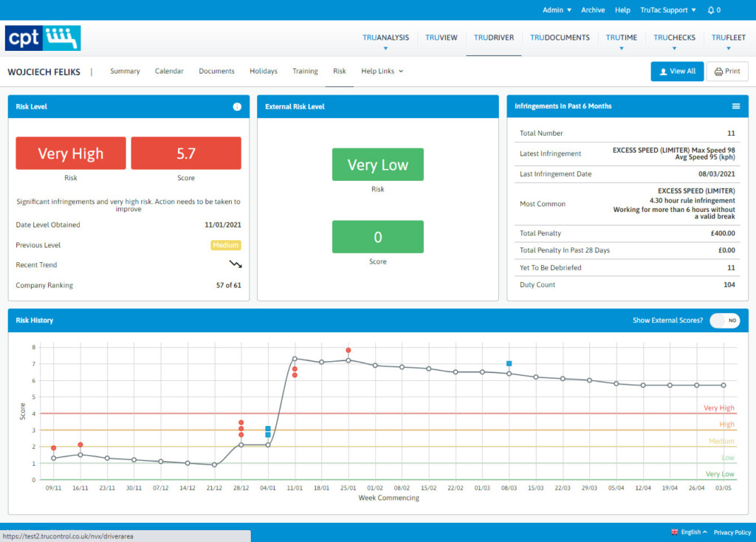This screenshot has height=542, width=756.
Task: Click Total Penalty value £400.00
Action: point(723,233)
